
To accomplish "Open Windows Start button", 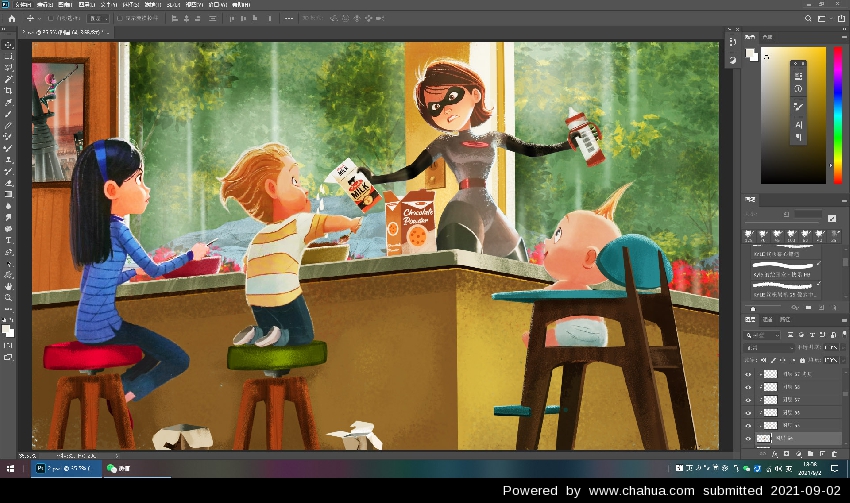I will coord(10,468).
